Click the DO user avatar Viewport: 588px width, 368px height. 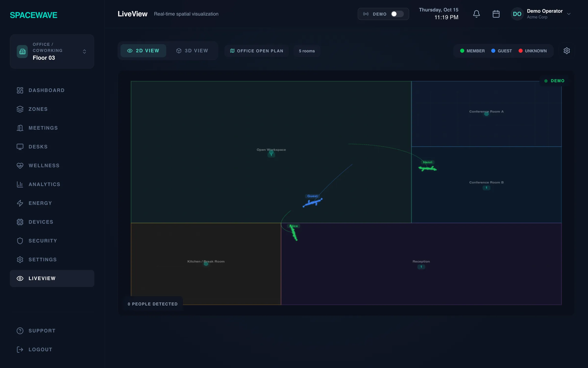(517, 14)
